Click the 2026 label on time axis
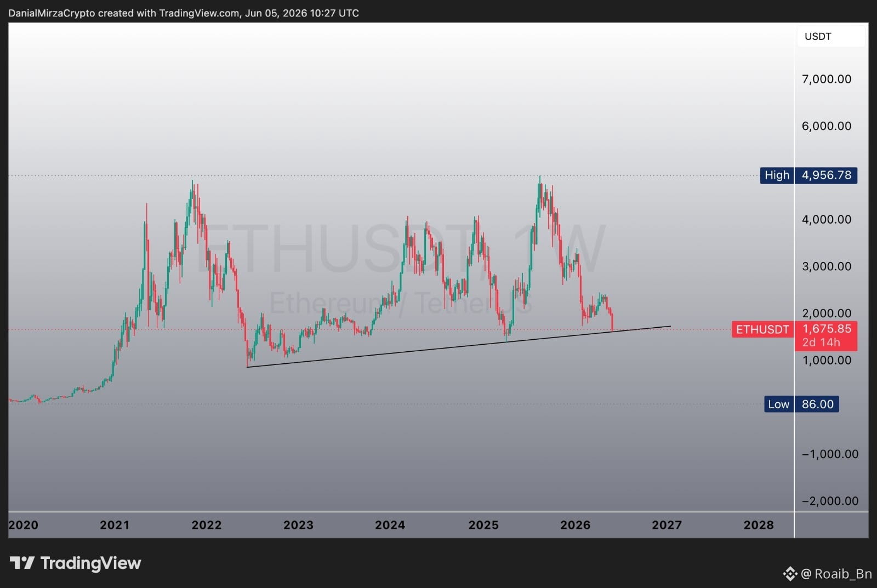Image resolution: width=877 pixels, height=588 pixels. click(x=575, y=525)
